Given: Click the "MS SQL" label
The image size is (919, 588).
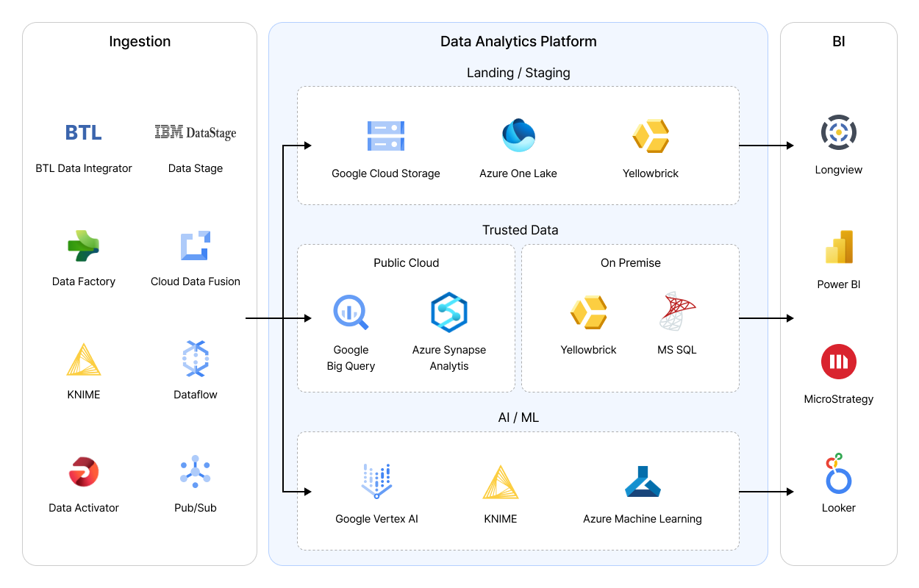Looking at the screenshot, I should [677, 351].
